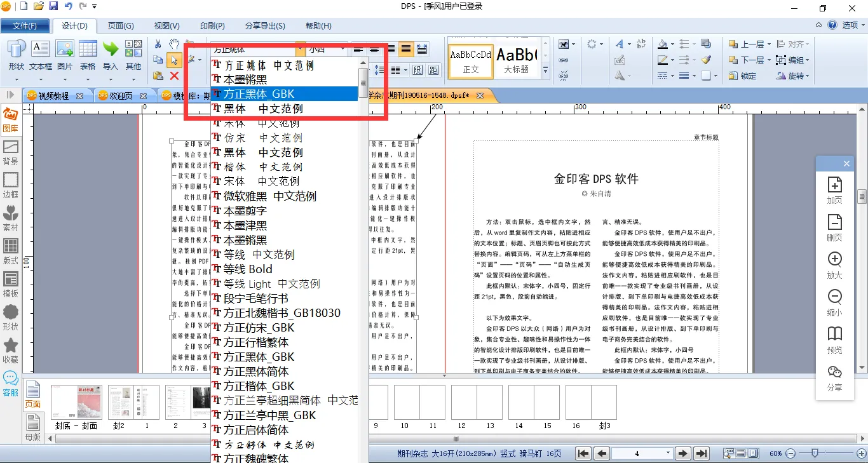Open the 素材 materials panel

point(11,219)
